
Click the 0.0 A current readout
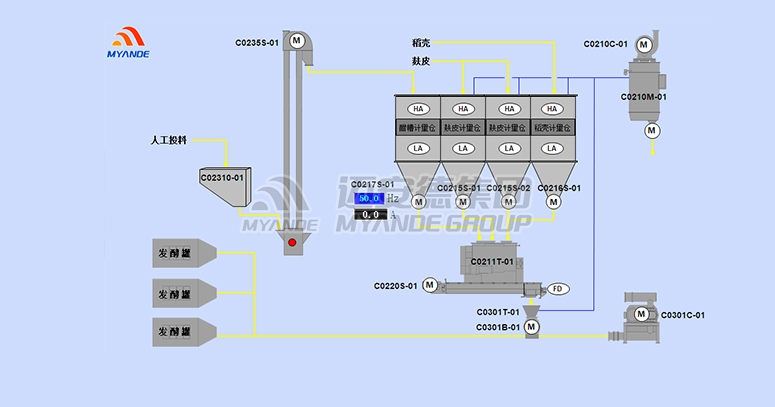pyautogui.click(x=370, y=214)
